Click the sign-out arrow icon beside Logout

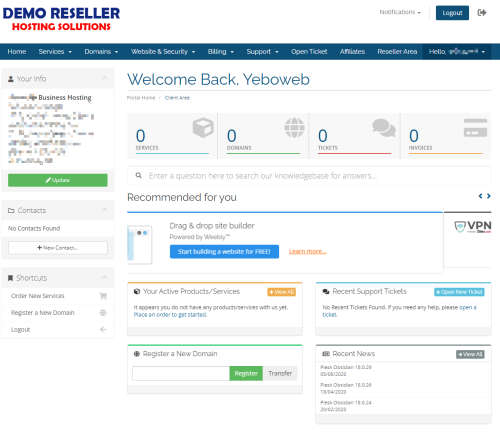point(482,13)
